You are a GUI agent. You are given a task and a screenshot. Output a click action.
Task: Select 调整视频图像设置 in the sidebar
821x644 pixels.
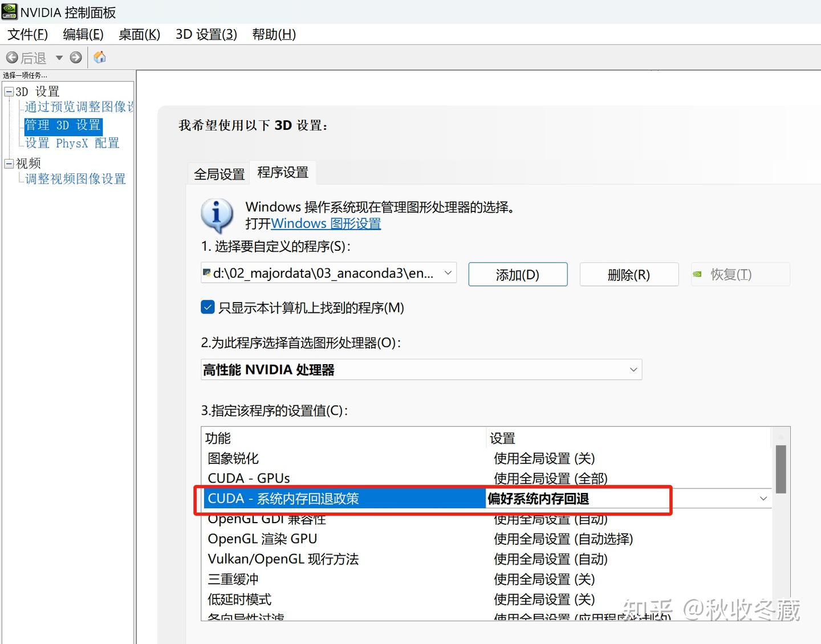point(75,178)
